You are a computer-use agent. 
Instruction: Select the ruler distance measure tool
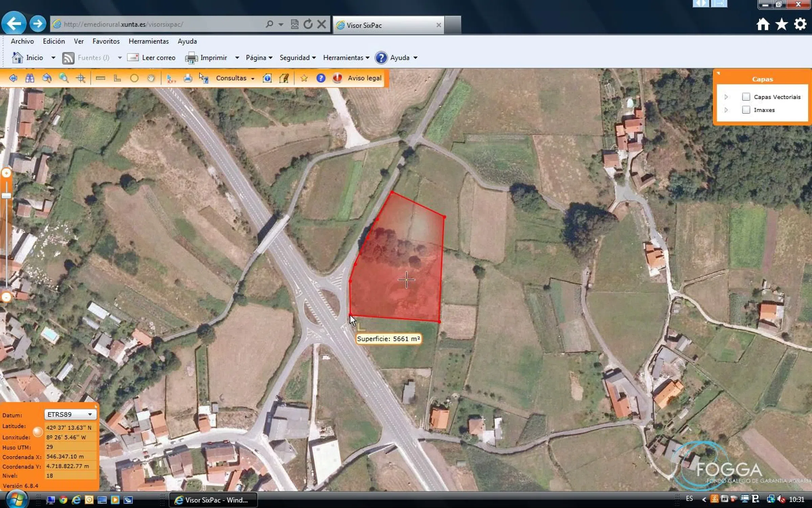pos(100,78)
